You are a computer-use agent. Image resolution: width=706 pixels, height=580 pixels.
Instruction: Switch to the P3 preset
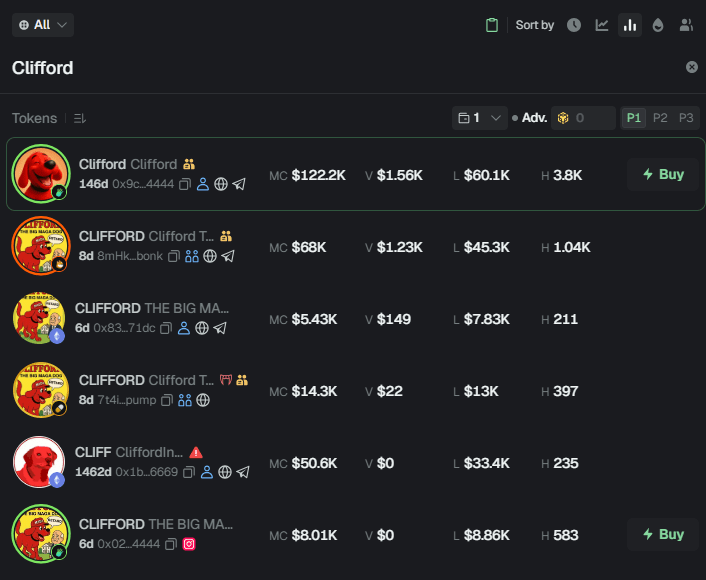click(686, 118)
